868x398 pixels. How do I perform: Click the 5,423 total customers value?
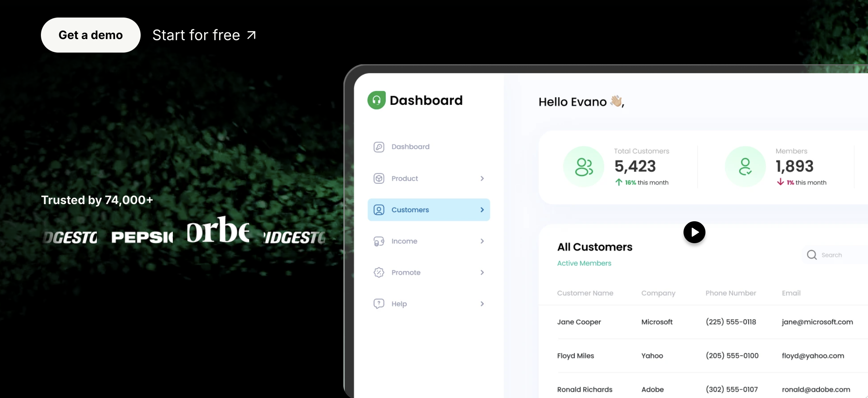point(635,167)
